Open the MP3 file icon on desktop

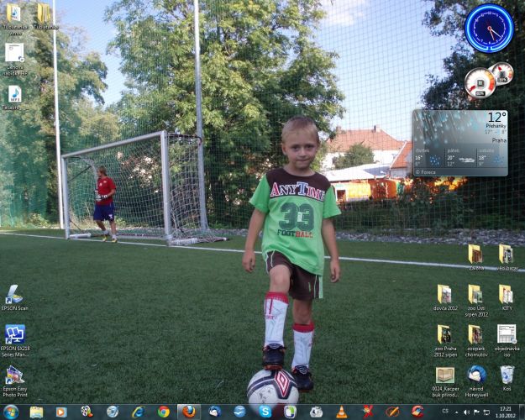(x=15, y=97)
